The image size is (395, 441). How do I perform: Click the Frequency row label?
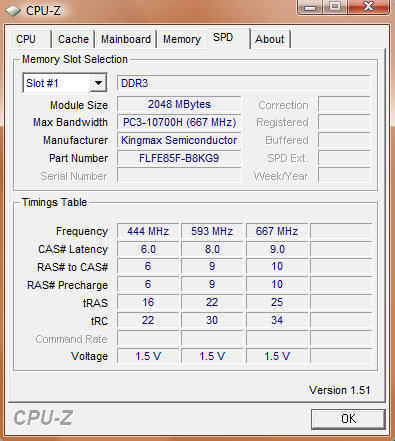(82, 231)
